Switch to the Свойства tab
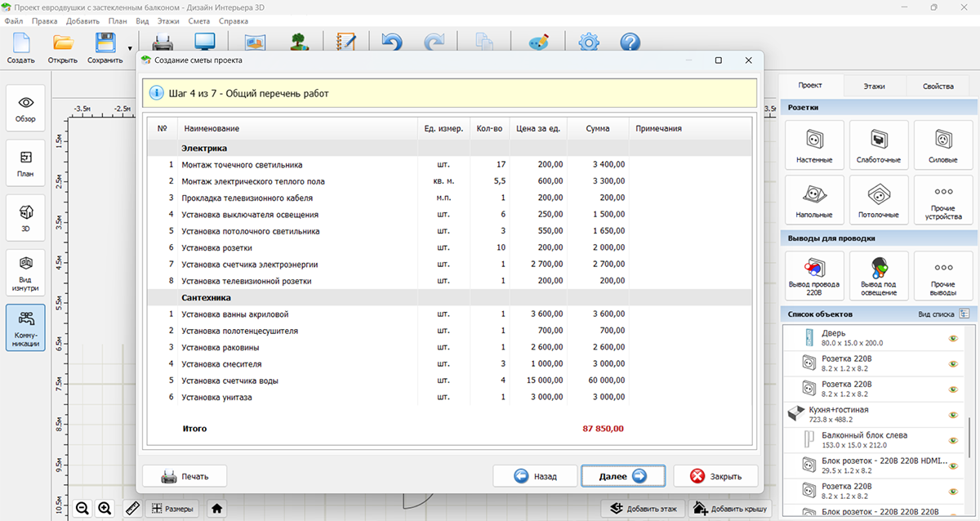Image resolution: width=980 pixels, height=521 pixels. tap(938, 86)
